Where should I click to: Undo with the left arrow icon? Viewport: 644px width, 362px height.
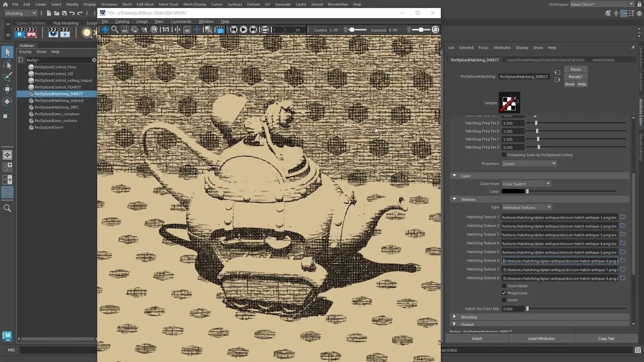pyautogui.click(x=72, y=13)
